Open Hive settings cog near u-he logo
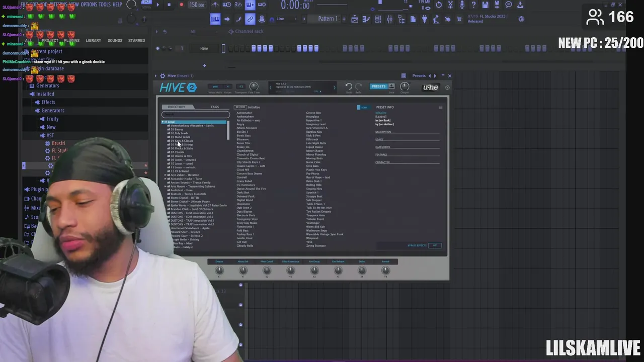This screenshot has width=644, height=362. click(447, 87)
